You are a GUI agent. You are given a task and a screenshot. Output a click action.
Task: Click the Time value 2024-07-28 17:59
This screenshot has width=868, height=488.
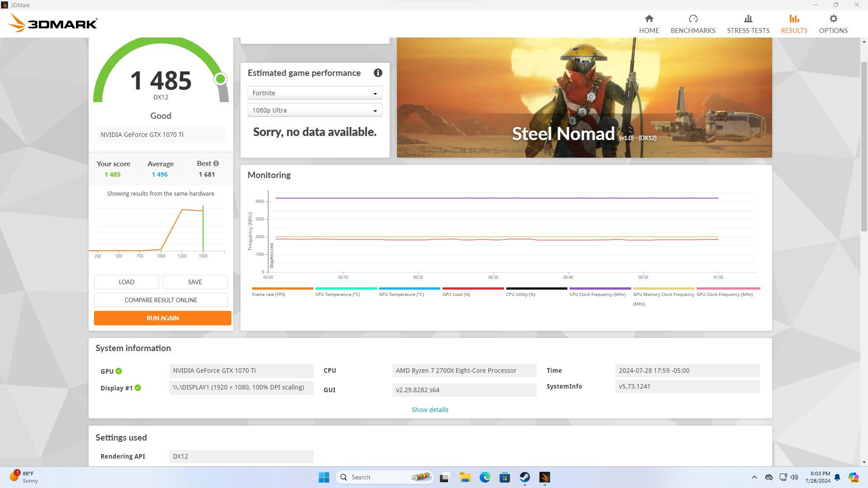[687, 371]
